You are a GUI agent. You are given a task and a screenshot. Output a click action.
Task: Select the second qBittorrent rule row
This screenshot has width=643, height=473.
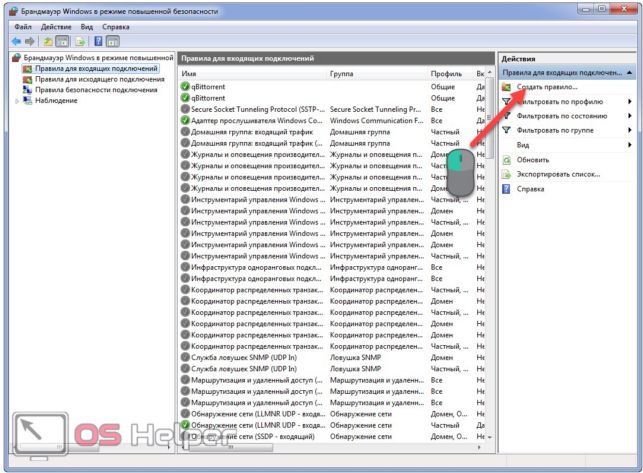pyautogui.click(x=332, y=98)
